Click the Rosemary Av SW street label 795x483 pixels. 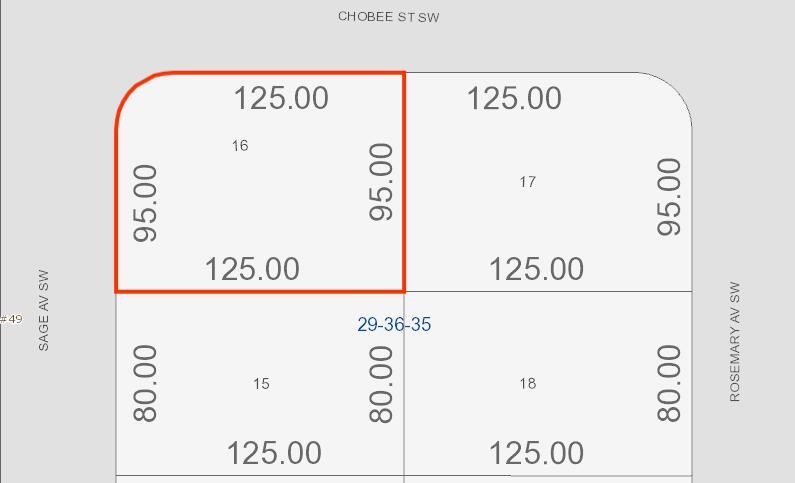click(735, 342)
